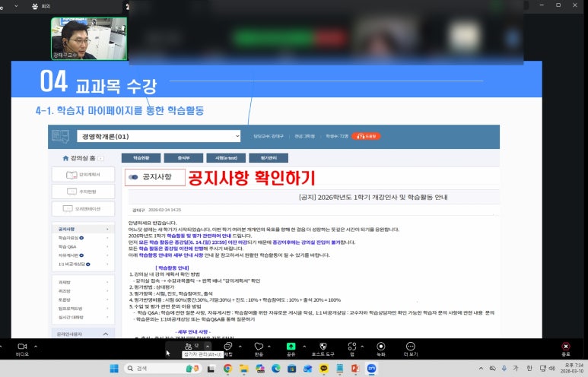The width and height of the screenshot is (588, 377).
Task: Click the green share screen button
Action: [291, 347]
